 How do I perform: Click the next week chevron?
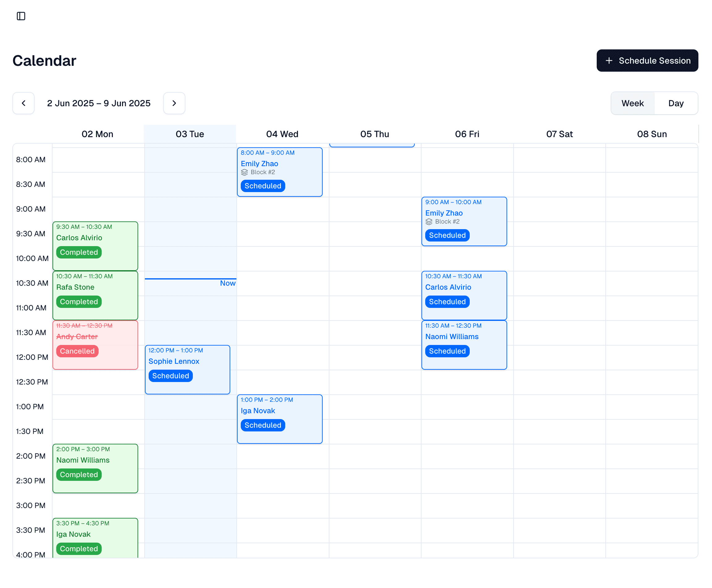[x=174, y=103]
